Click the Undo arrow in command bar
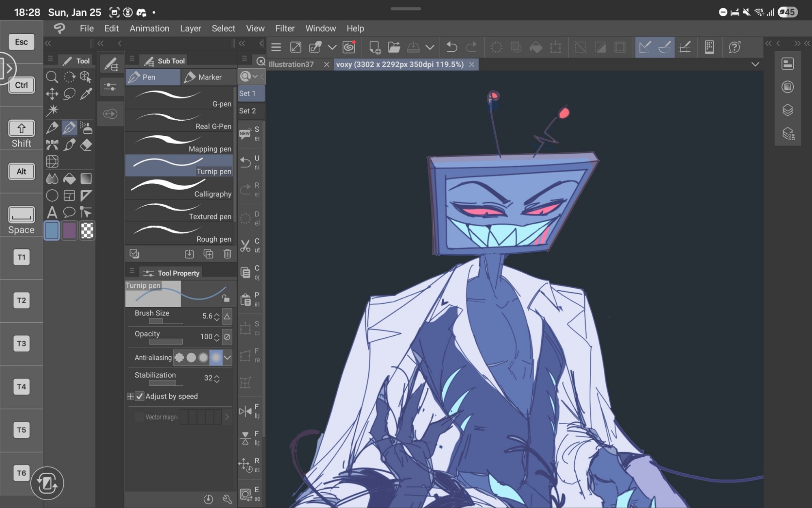The image size is (812, 508). (451, 48)
